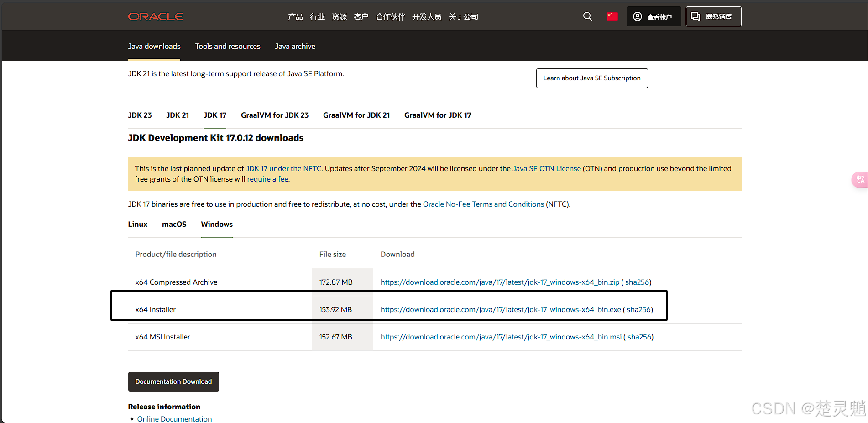The height and width of the screenshot is (423, 868).
Task: Click the require a fee link
Action: click(268, 179)
